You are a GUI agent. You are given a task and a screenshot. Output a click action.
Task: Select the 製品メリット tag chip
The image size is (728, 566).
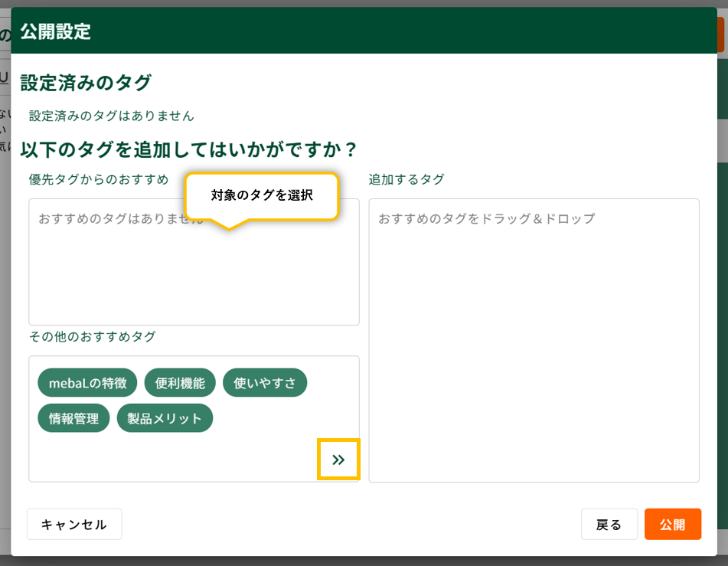[x=165, y=418]
